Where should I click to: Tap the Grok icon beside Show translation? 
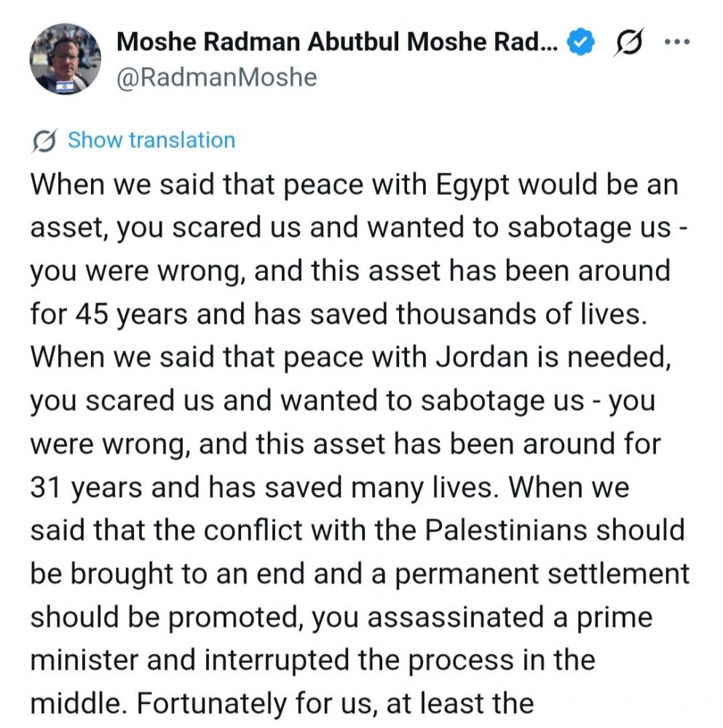pos(45,141)
